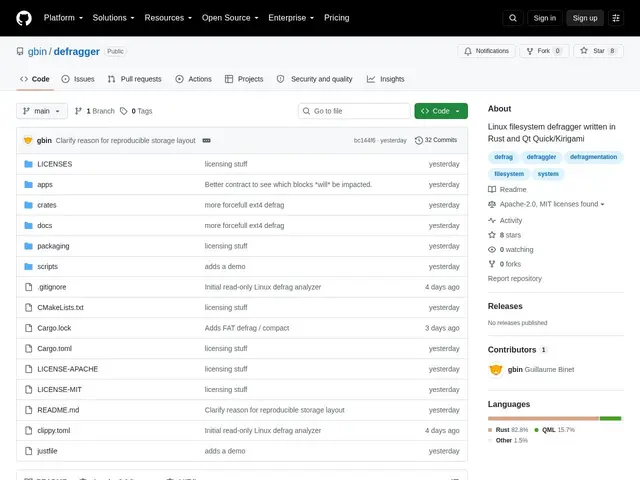The image size is (640, 480).
Task: Click the .gitignore file icon
Action: pyautogui.click(x=28, y=287)
